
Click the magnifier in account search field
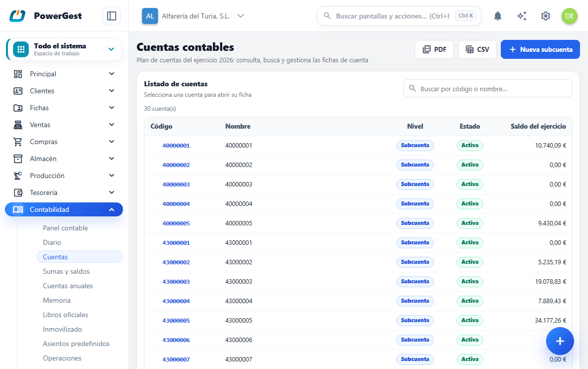pos(413,89)
